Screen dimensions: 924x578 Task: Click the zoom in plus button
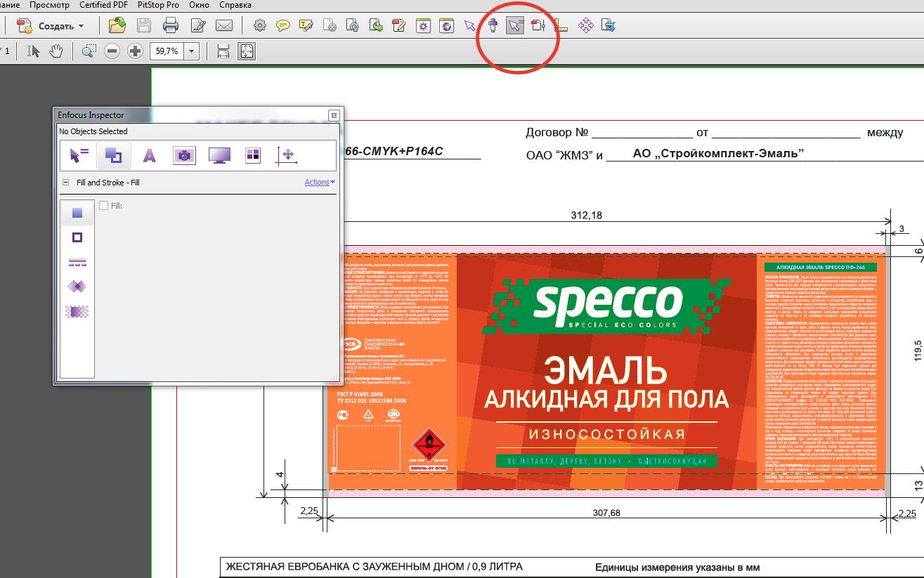coord(135,51)
